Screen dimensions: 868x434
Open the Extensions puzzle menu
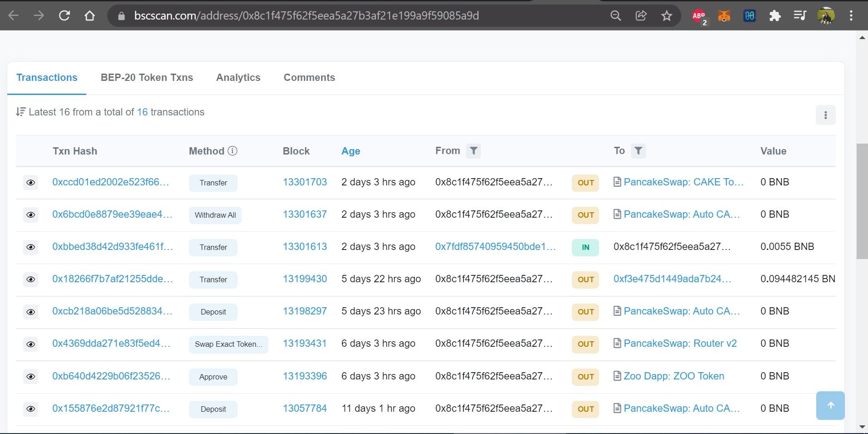[775, 16]
